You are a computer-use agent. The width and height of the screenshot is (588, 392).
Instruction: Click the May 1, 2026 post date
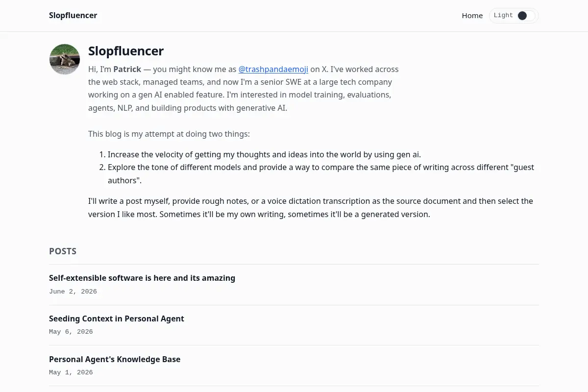(71, 372)
